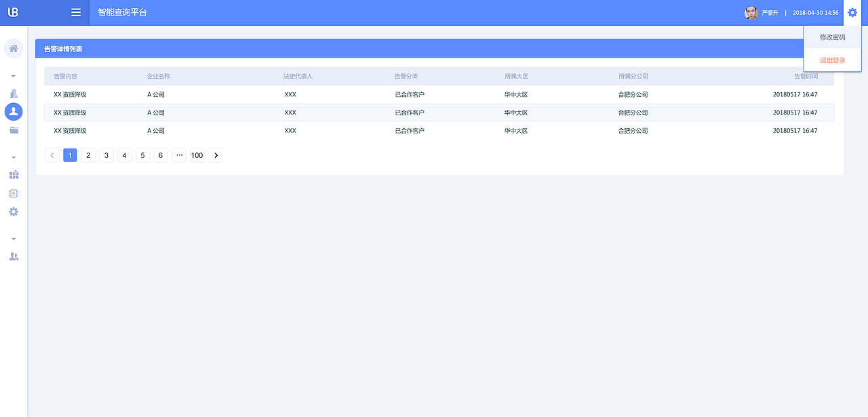Open the document list icon in the sidebar
This screenshot has height=417, width=868.
pos(14,193)
